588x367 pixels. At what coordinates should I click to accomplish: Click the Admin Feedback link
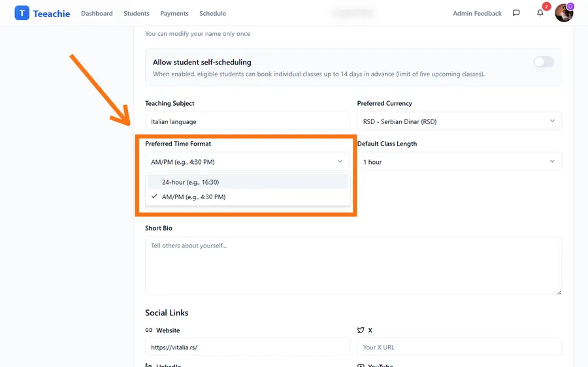[477, 14]
